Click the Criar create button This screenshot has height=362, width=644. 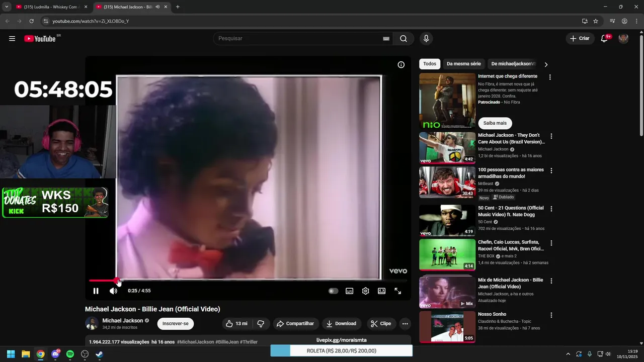point(580,39)
